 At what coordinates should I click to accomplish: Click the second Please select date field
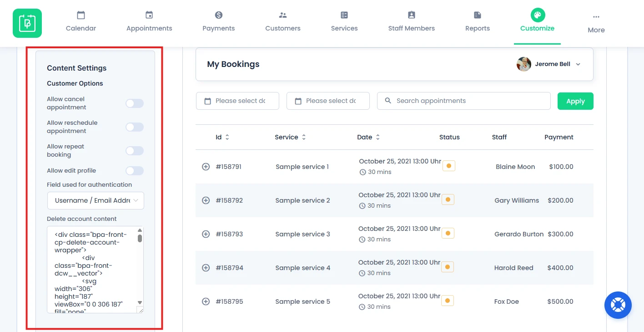click(x=328, y=101)
